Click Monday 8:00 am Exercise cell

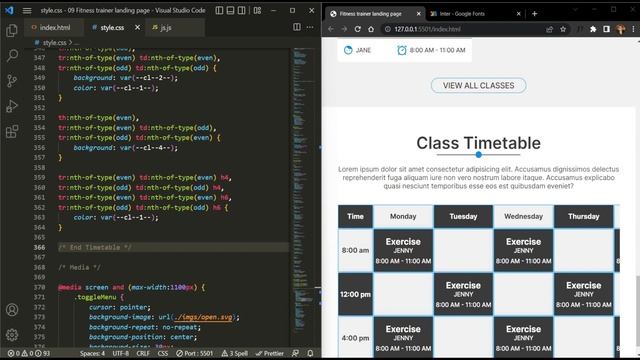[x=403, y=251]
